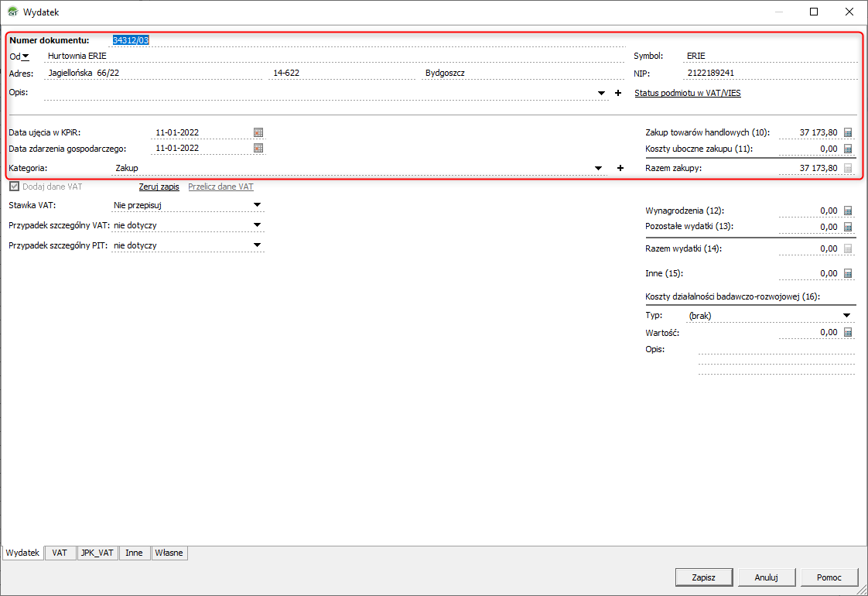The width and height of the screenshot is (868, 596).
Task: Maximize the Wydatek window
Action: (814, 12)
